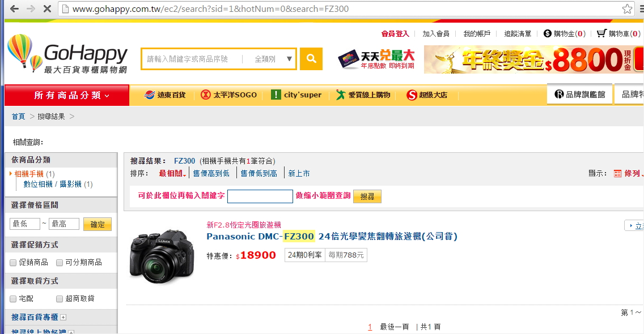
Task: Open the shopping cart icon 購物車
Action: pos(601,33)
